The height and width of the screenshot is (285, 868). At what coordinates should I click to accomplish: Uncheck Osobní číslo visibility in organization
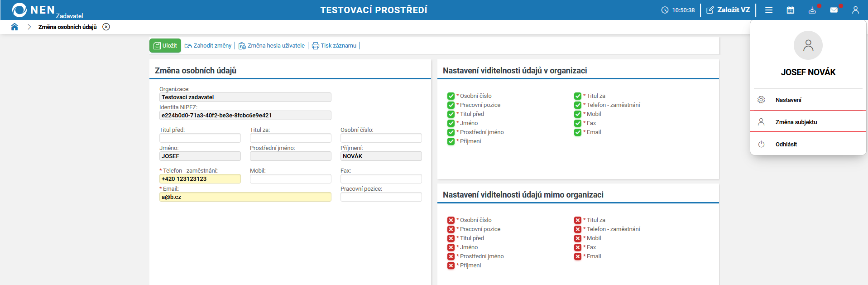(x=451, y=96)
